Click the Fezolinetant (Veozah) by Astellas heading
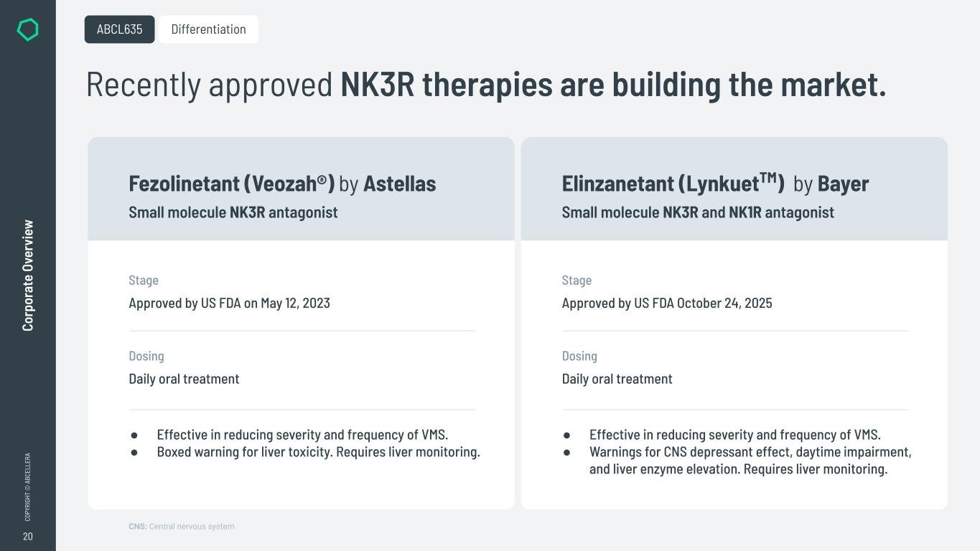This screenshot has height=551, width=980. (282, 184)
